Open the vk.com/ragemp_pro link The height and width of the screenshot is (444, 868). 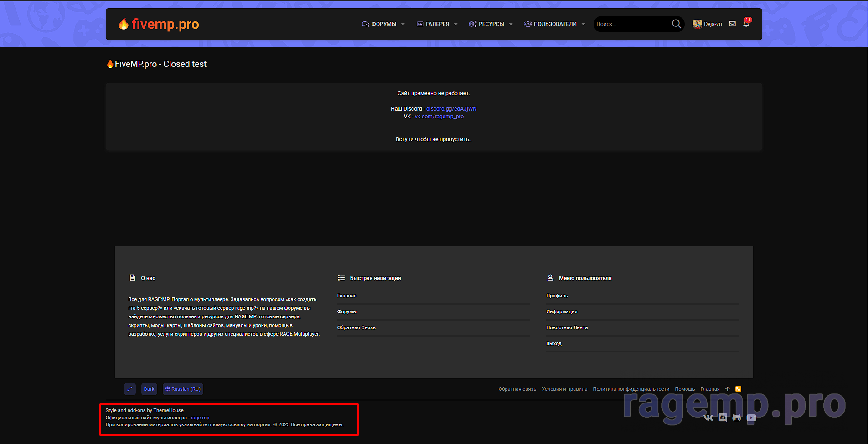[439, 117]
